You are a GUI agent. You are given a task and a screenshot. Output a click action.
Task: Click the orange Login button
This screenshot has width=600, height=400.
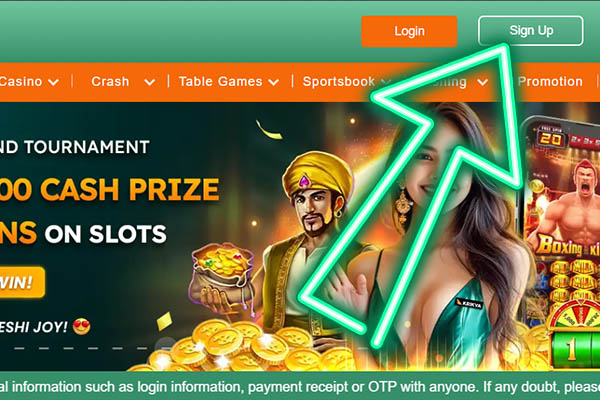click(409, 31)
